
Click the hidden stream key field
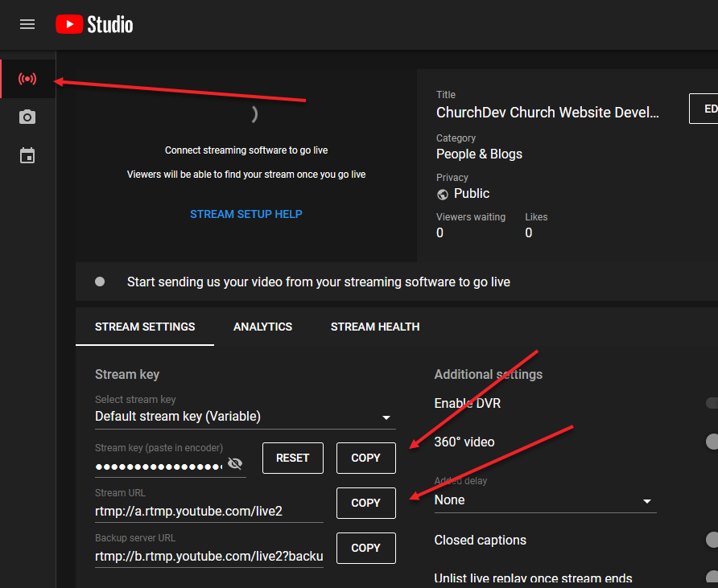(x=159, y=467)
